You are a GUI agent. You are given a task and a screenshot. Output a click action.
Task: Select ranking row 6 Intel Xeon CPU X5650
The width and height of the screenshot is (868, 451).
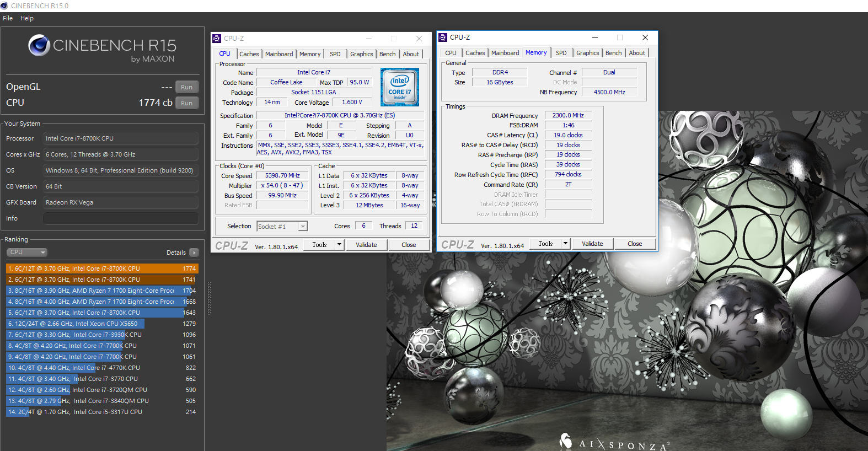click(x=103, y=324)
